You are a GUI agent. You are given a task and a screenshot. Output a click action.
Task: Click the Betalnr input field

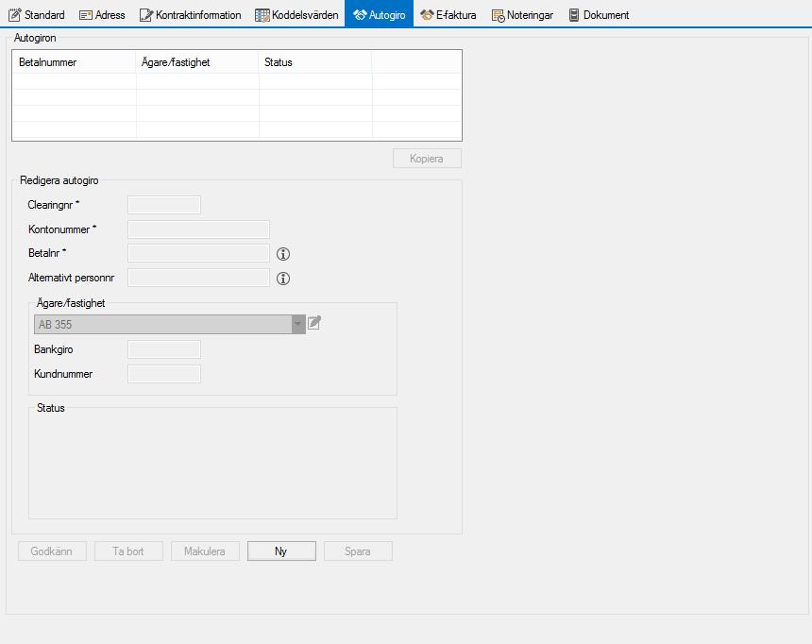coord(199,253)
